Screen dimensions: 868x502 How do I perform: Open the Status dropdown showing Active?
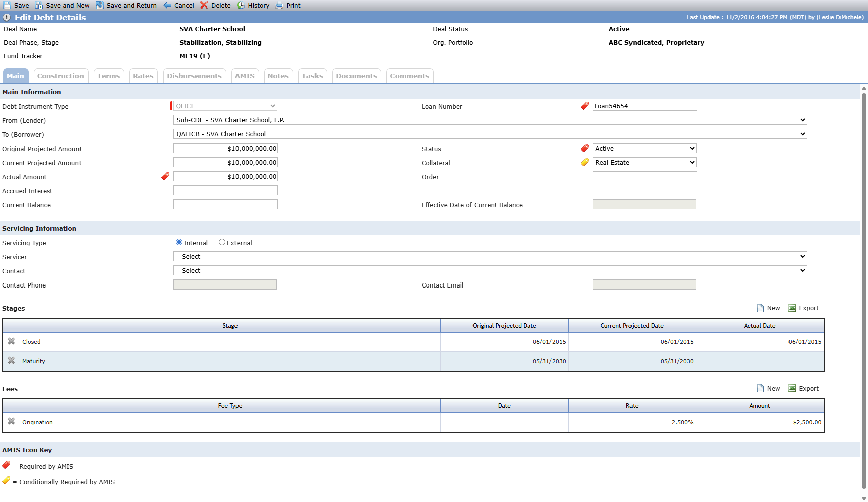[x=645, y=148]
